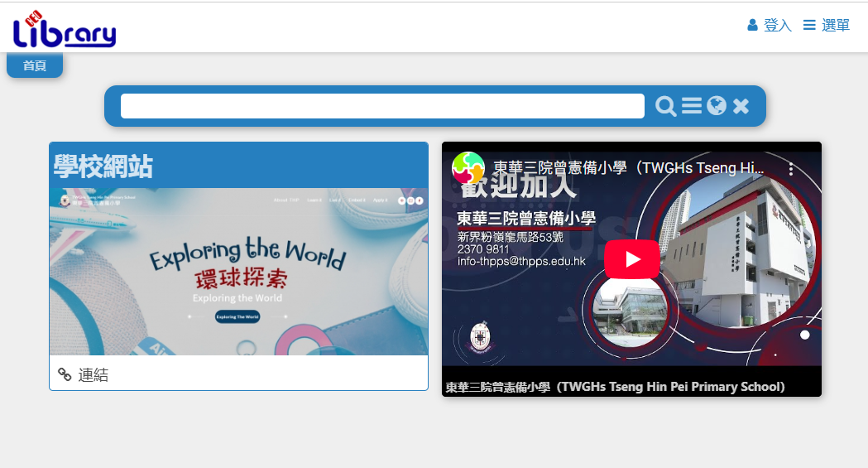Click the chain link icon beside 連結

tap(65, 375)
